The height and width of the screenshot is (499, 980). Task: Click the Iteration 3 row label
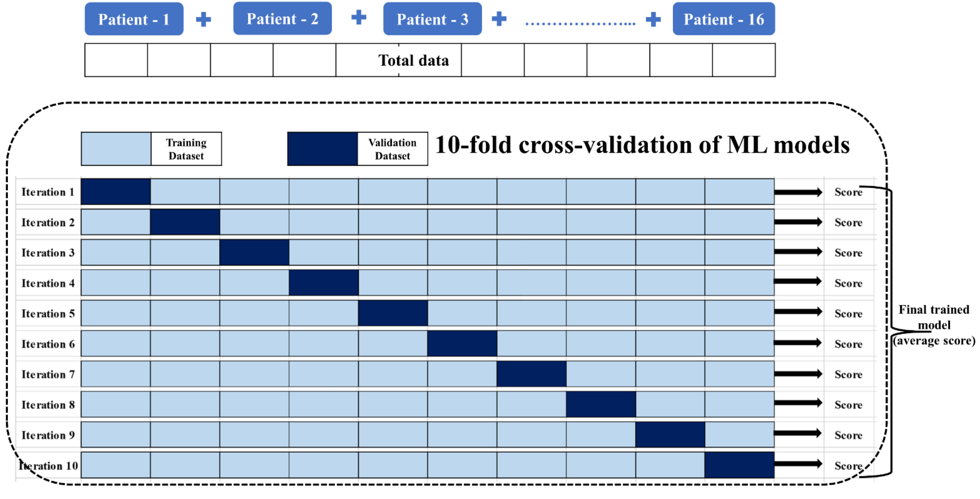48,253
